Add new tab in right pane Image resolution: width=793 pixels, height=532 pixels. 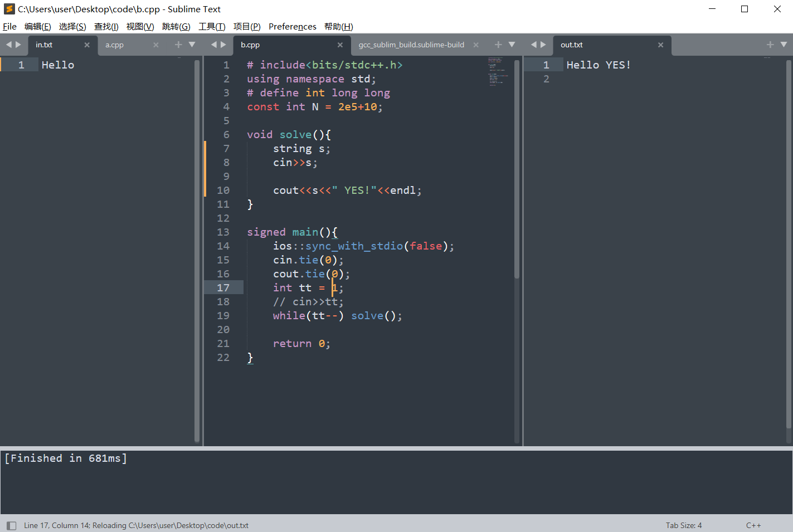(770, 45)
